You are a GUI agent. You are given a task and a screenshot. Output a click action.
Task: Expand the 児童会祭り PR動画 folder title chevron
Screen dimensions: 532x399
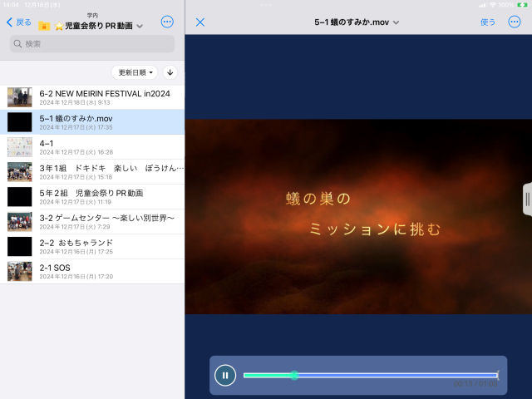click(x=140, y=26)
